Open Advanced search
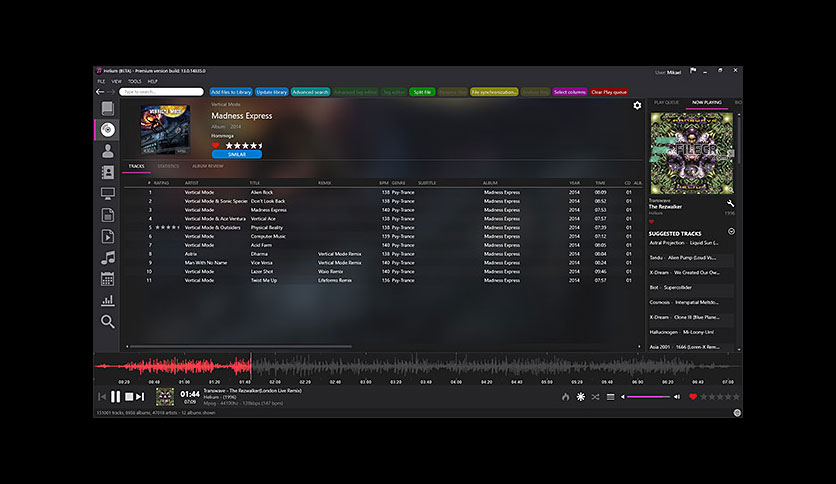 click(310, 92)
